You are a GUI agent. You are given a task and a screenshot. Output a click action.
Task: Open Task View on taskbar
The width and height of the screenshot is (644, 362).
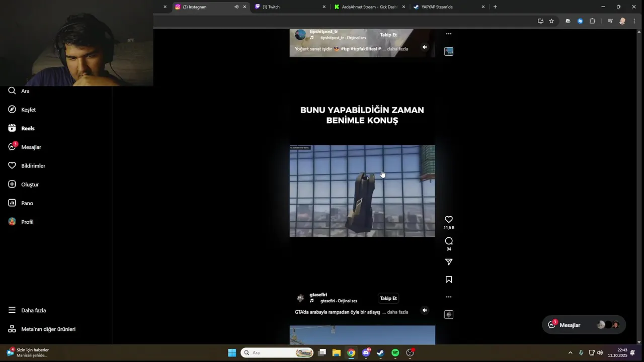click(322, 353)
